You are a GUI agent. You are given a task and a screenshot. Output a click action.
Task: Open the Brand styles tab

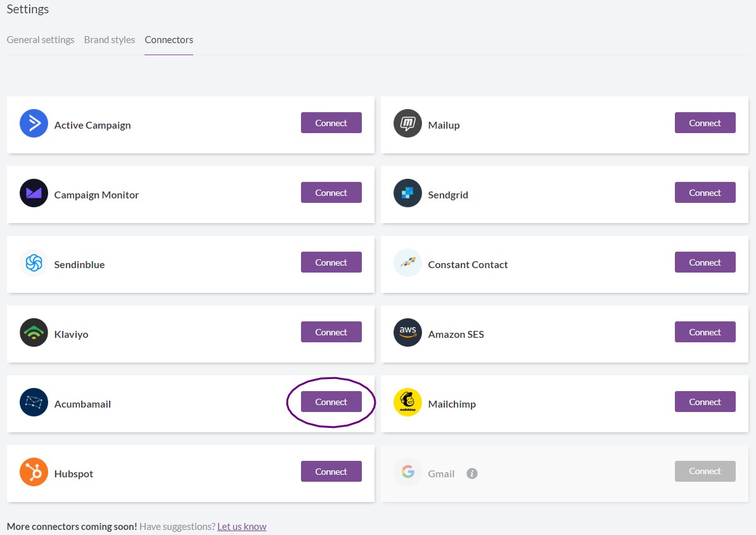(x=110, y=39)
